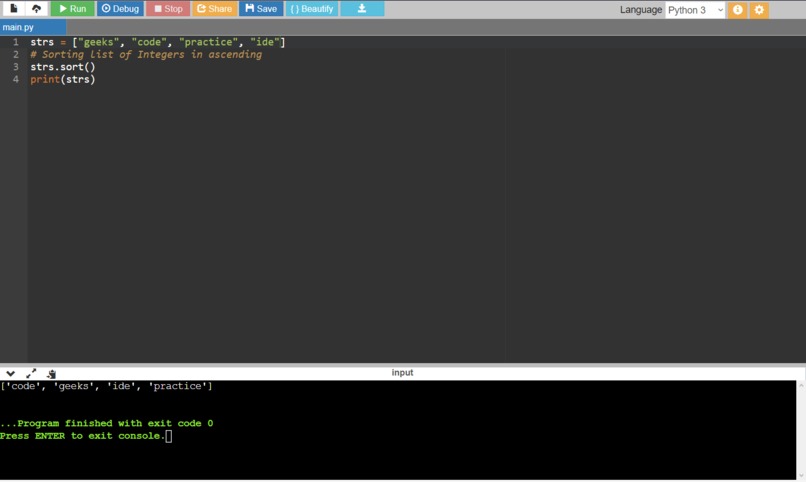
Task: Place cursor on strs.sort() line
Action: pos(63,67)
